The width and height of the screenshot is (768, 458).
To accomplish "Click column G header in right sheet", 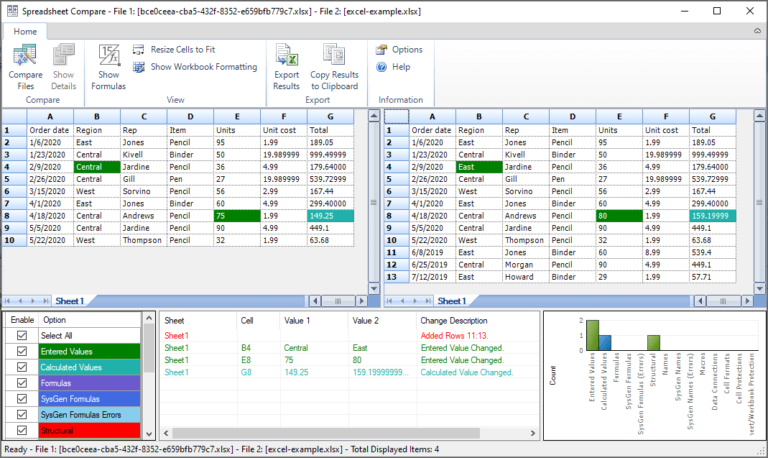I will [x=711, y=116].
